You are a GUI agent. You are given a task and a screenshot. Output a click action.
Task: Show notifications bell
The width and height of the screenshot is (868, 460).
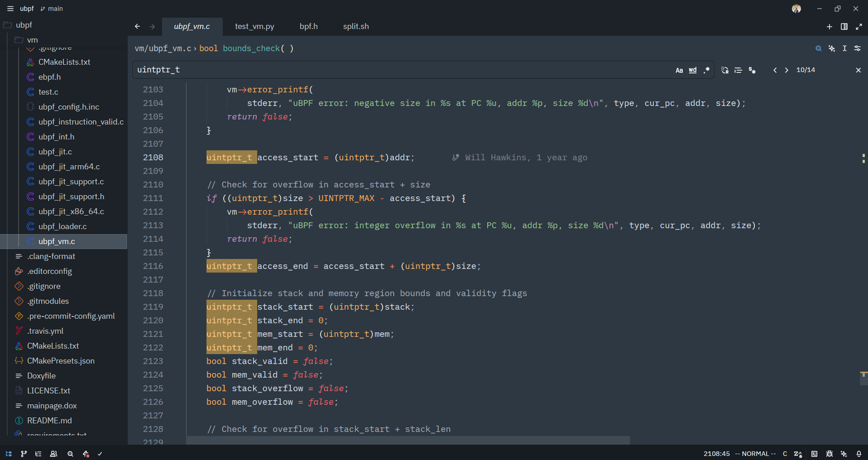[x=859, y=454]
